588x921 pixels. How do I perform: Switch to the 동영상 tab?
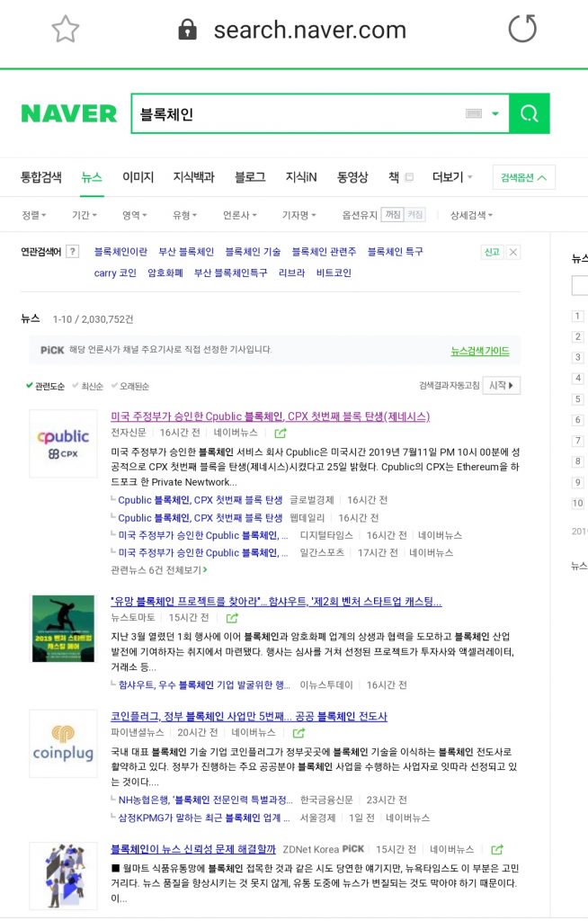coord(352,177)
